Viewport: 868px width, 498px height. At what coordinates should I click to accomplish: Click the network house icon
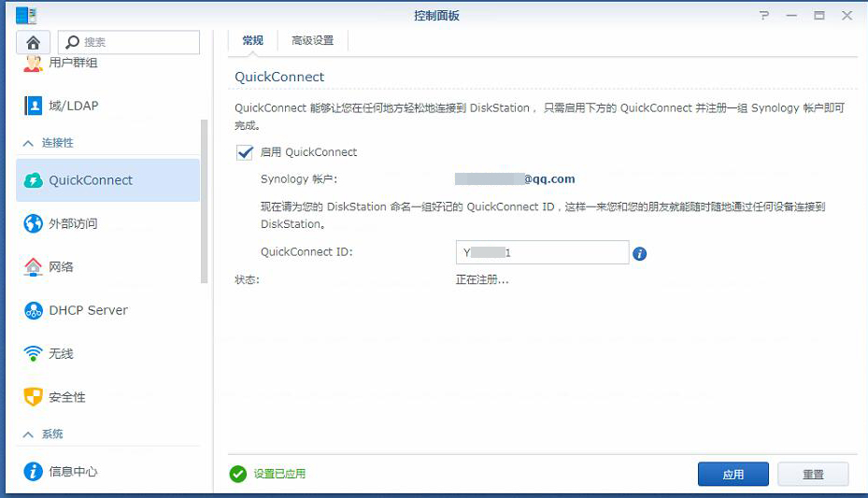click(34, 266)
